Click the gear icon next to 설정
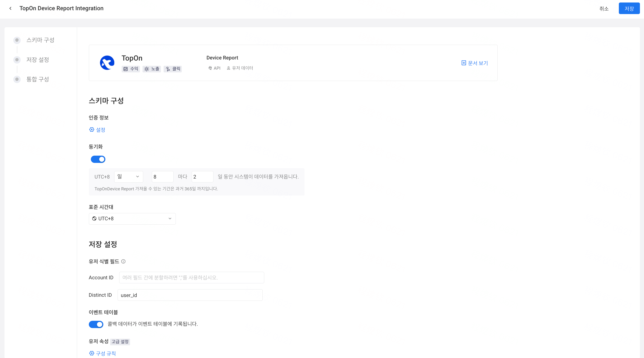644x358 pixels. point(92,130)
